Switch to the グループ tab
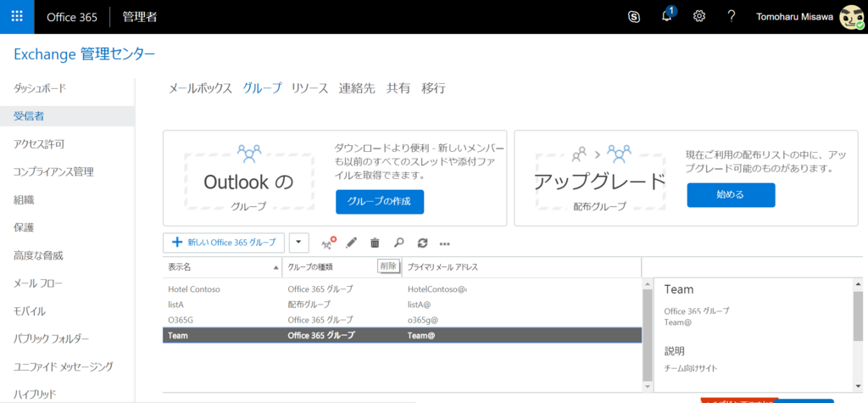Image resolution: width=868 pixels, height=403 pixels. 263,88
